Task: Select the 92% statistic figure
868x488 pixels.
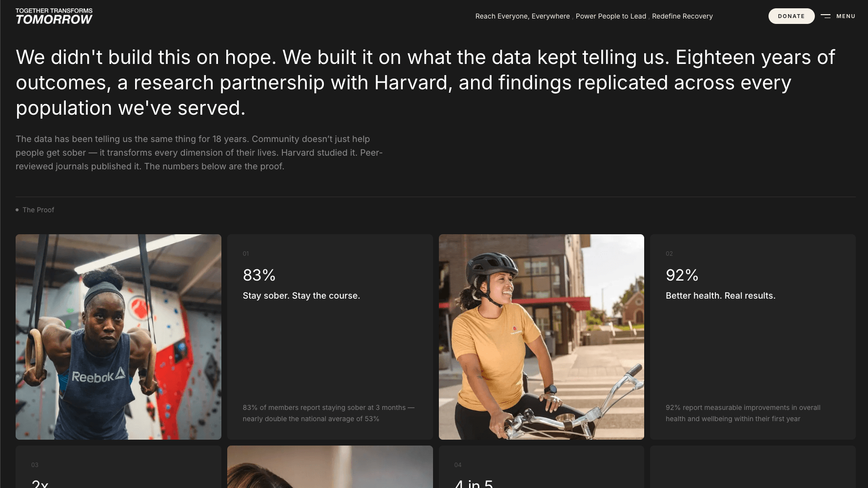Action: tap(682, 275)
